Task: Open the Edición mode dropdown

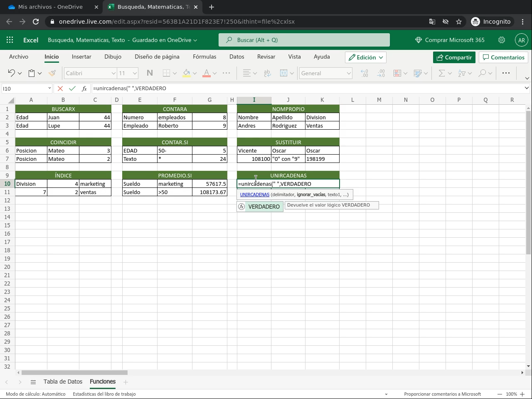Action: 365,57
